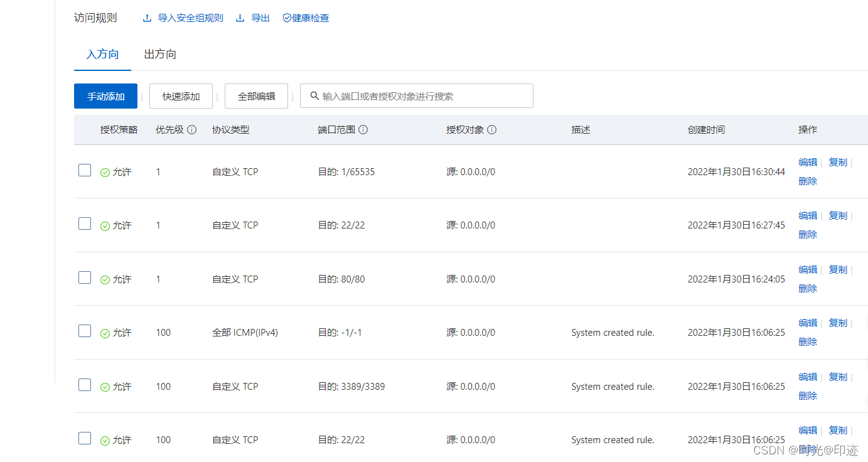Open the 端口范围 info tooltip icon
The width and height of the screenshot is (868, 462).
(x=364, y=129)
